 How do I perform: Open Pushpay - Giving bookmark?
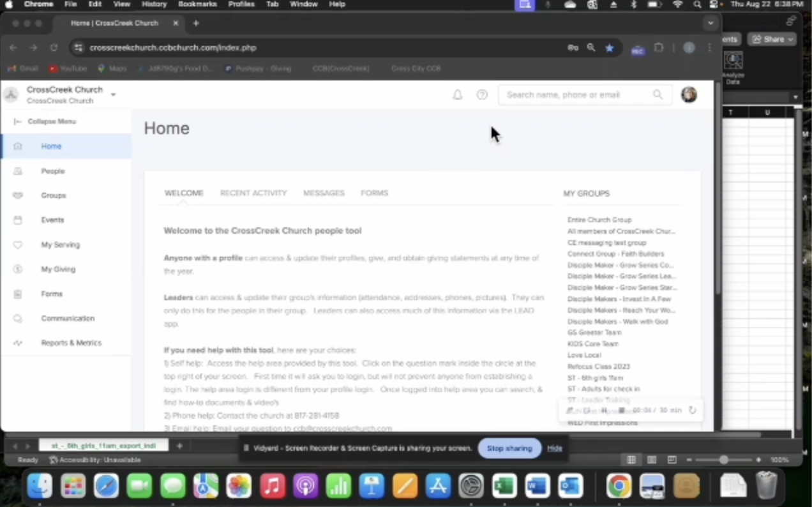[258, 68]
